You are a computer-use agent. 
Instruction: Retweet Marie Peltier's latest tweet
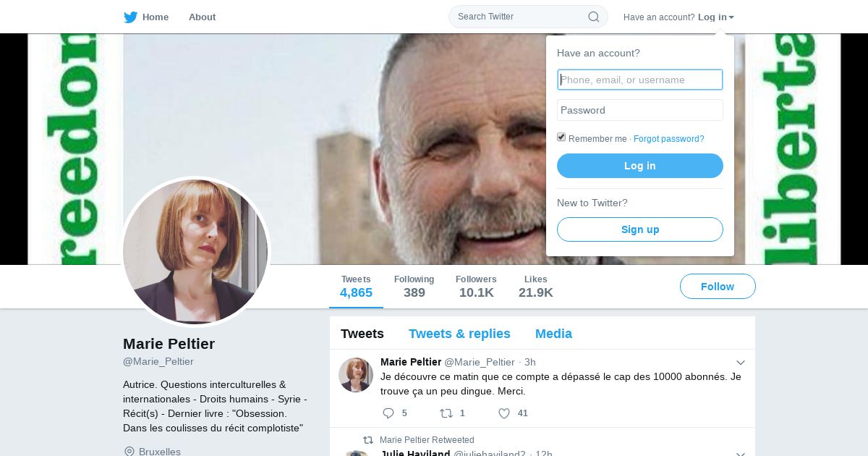coord(446,413)
